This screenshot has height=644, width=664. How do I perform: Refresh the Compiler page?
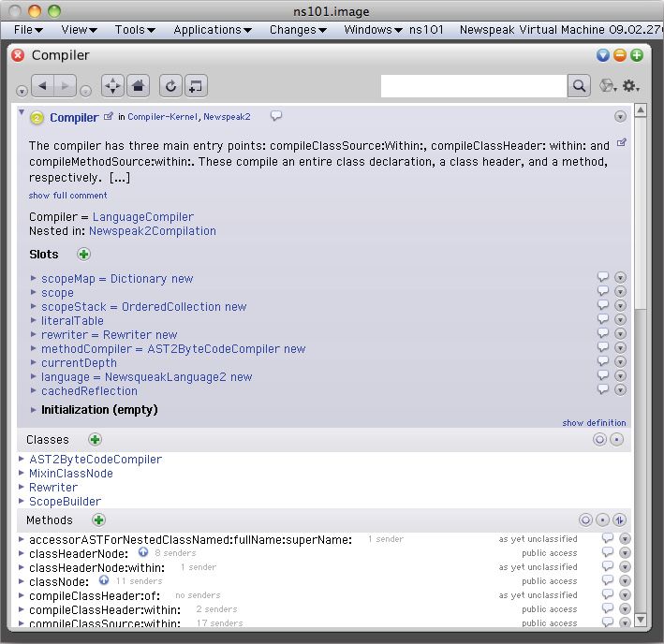[170, 86]
